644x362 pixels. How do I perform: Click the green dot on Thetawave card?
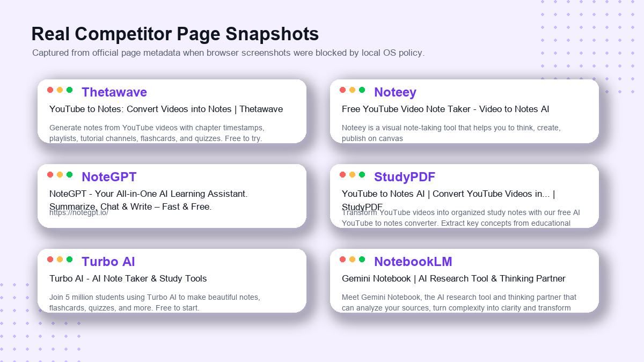pos(69,90)
